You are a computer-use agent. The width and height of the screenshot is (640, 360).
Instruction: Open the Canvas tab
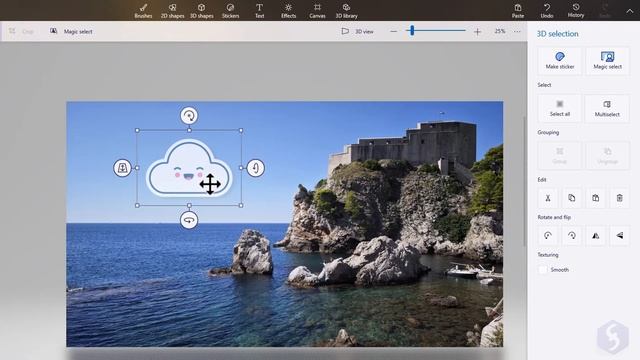point(317,11)
